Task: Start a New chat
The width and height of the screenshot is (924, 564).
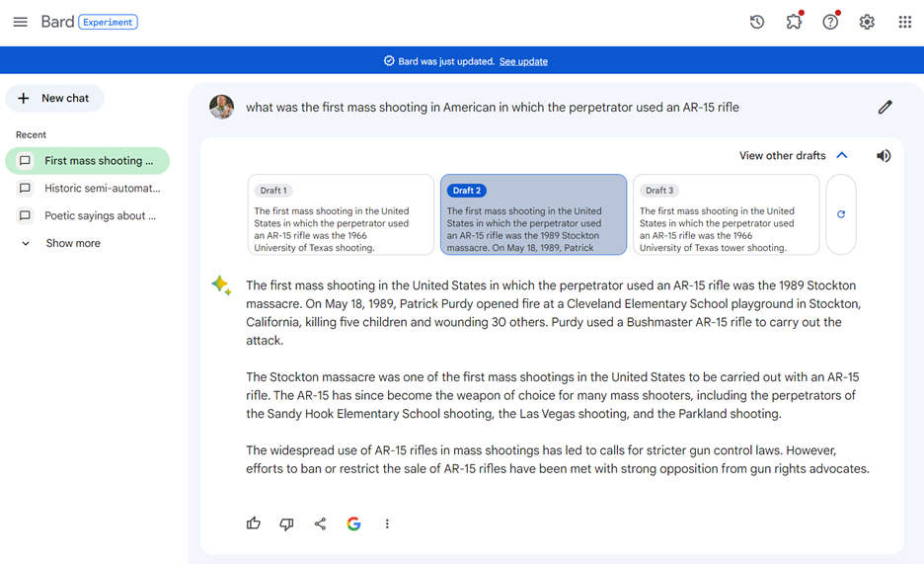Action: [x=54, y=98]
